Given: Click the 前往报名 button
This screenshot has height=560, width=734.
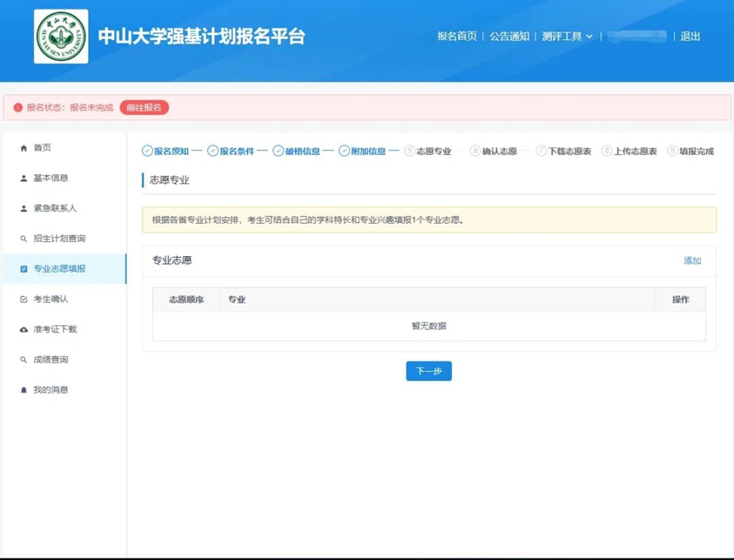Looking at the screenshot, I should point(144,107).
